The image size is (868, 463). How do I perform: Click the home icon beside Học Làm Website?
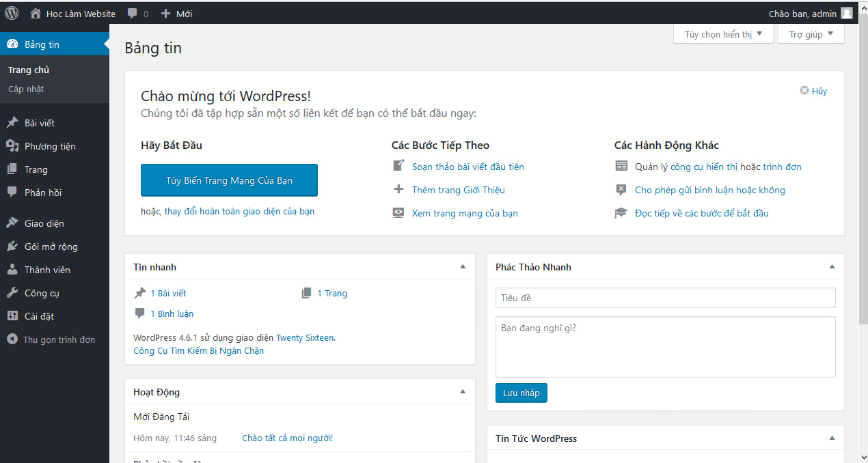36,14
